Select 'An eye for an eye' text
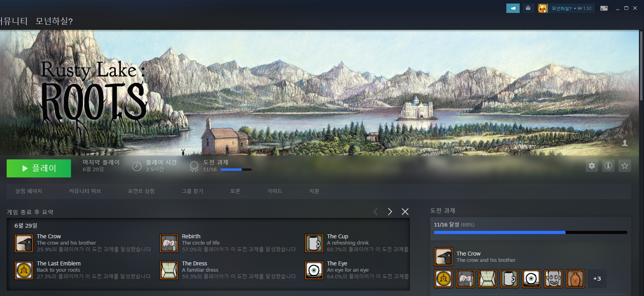Image resolution: width=644 pixels, height=296 pixels. point(348,270)
